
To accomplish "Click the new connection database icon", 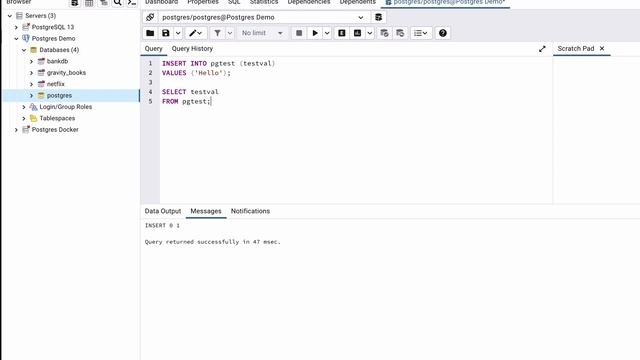I will coord(378,17).
